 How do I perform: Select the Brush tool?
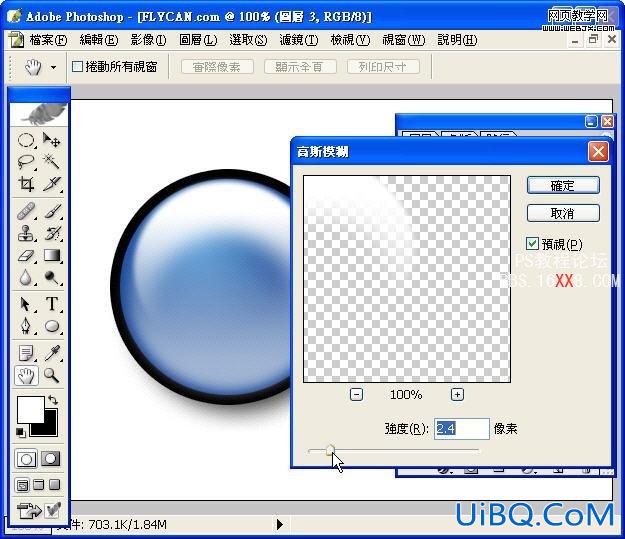pos(51,211)
